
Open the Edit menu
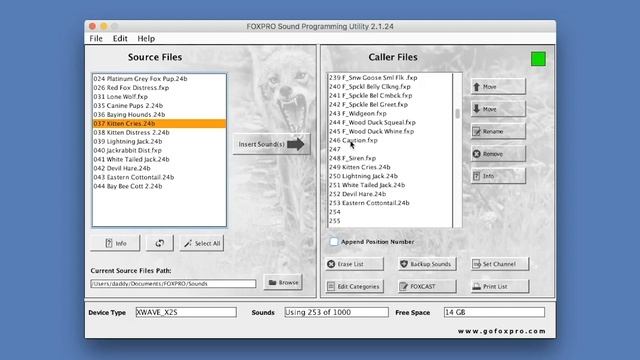click(120, 38)
